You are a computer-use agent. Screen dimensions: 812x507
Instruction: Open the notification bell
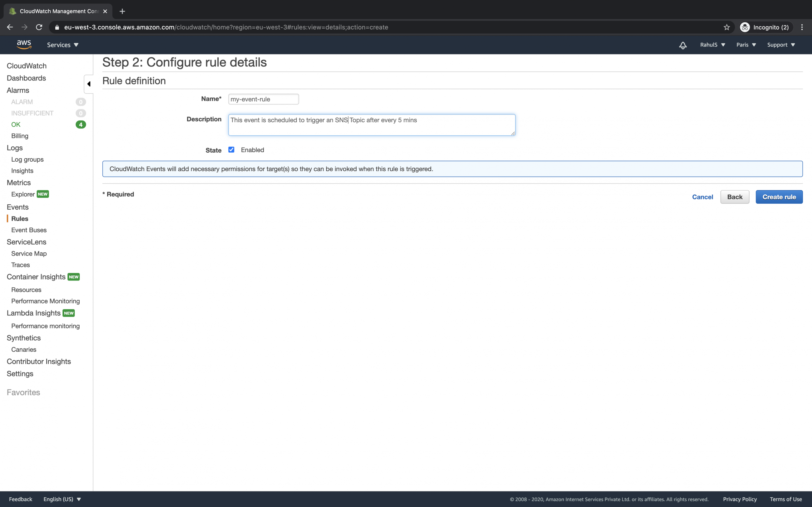(682, 45)
